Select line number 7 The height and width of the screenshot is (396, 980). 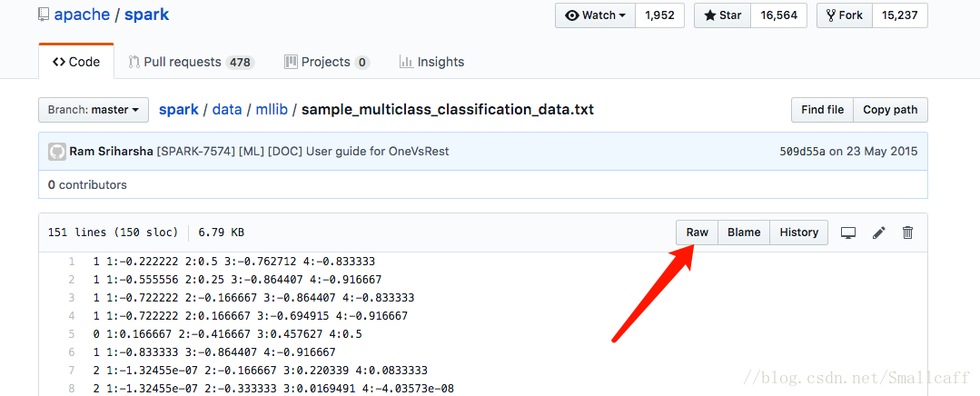pyautogui.click(x=72, y=371)
